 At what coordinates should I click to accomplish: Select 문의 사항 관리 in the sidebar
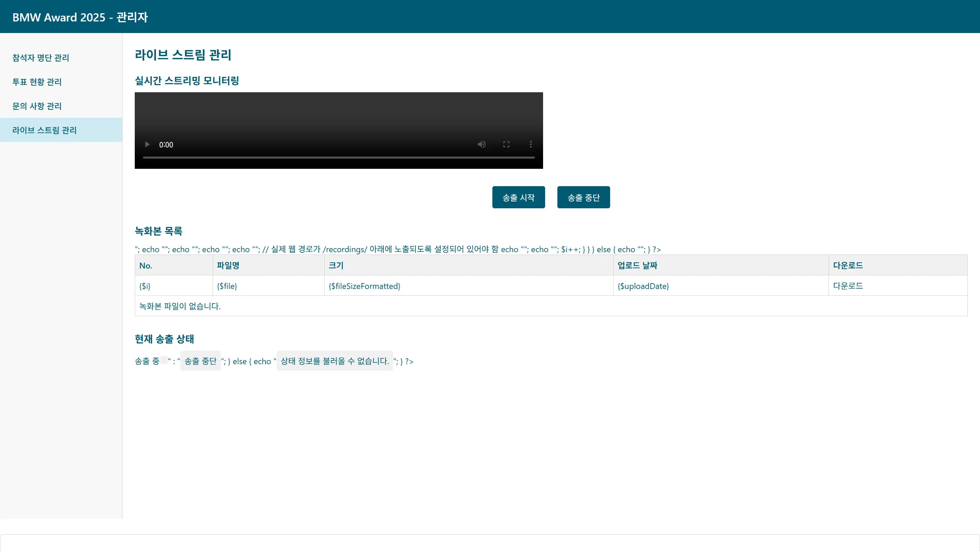pyautogui.click(x=36, y=106)
